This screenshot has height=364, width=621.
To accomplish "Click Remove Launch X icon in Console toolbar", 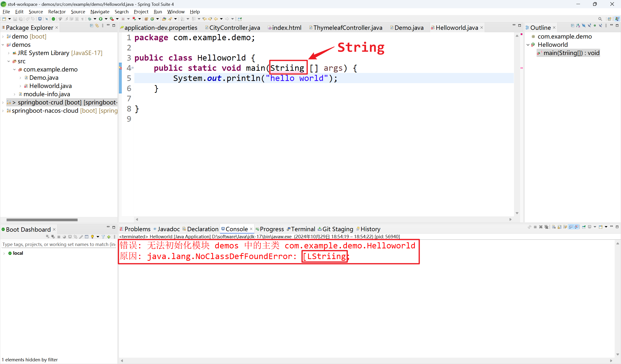I will pos(541,227).
